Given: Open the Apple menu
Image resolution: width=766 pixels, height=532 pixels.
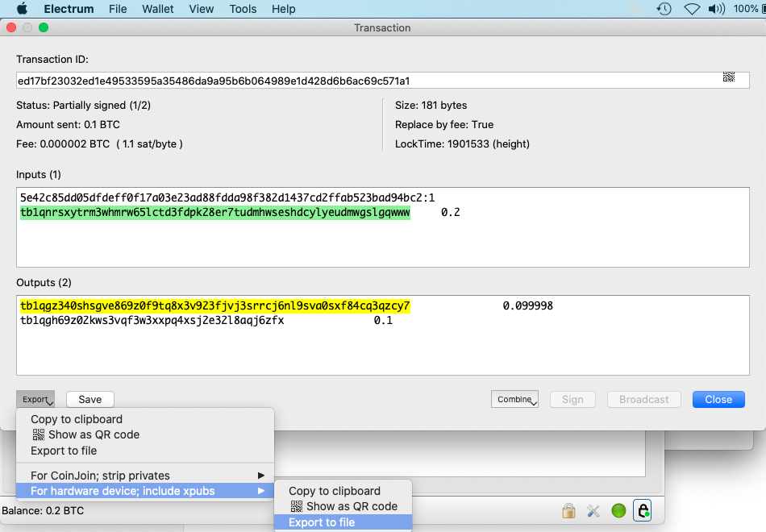Looking at the screenshot, I should (22, 9).
